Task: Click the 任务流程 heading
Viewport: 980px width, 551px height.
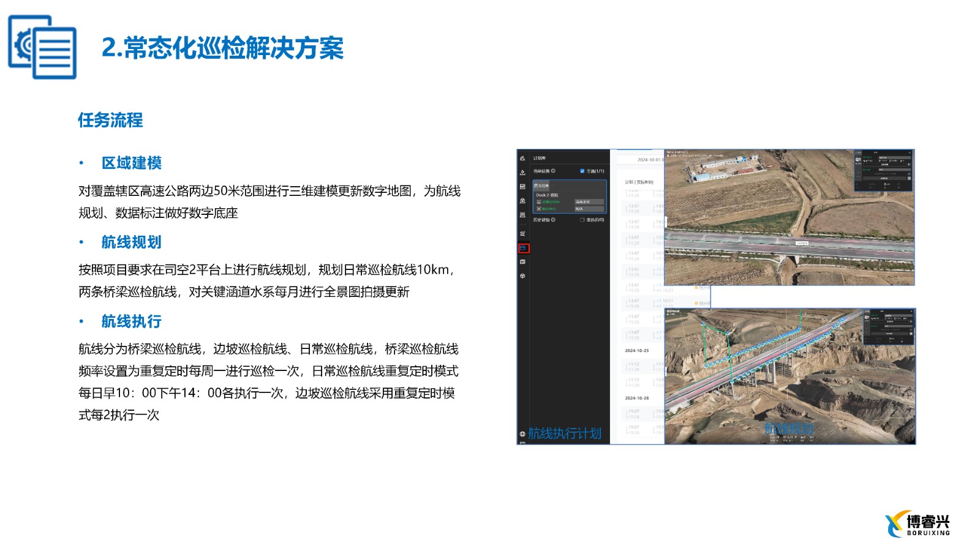Action: (110, 120)
